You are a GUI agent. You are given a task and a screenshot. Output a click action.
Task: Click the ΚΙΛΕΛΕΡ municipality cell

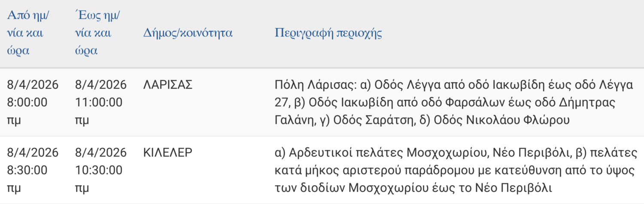(168, 153)
